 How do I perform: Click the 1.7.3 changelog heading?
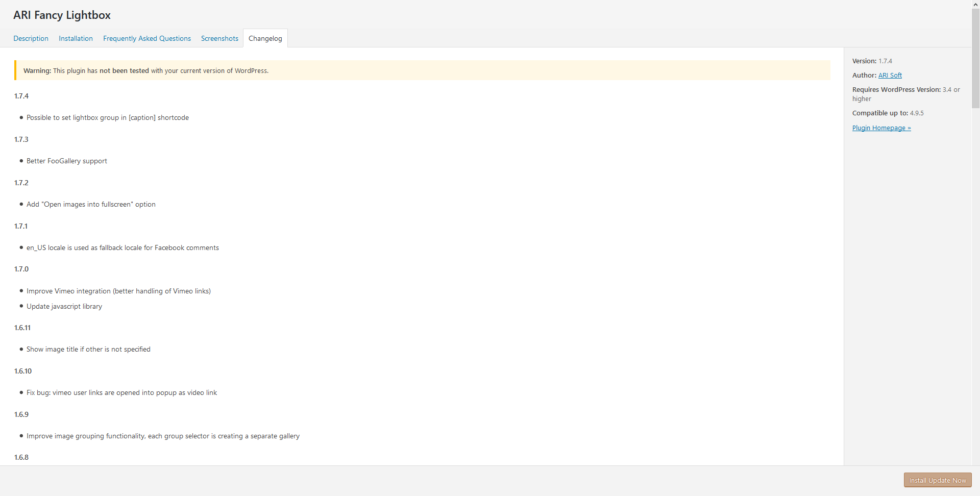21,139
